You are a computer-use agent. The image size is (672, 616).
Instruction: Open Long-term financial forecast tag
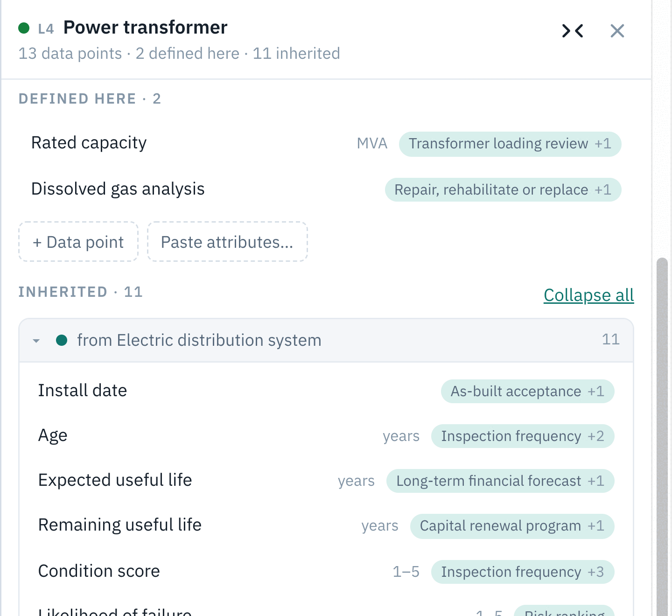500,481
